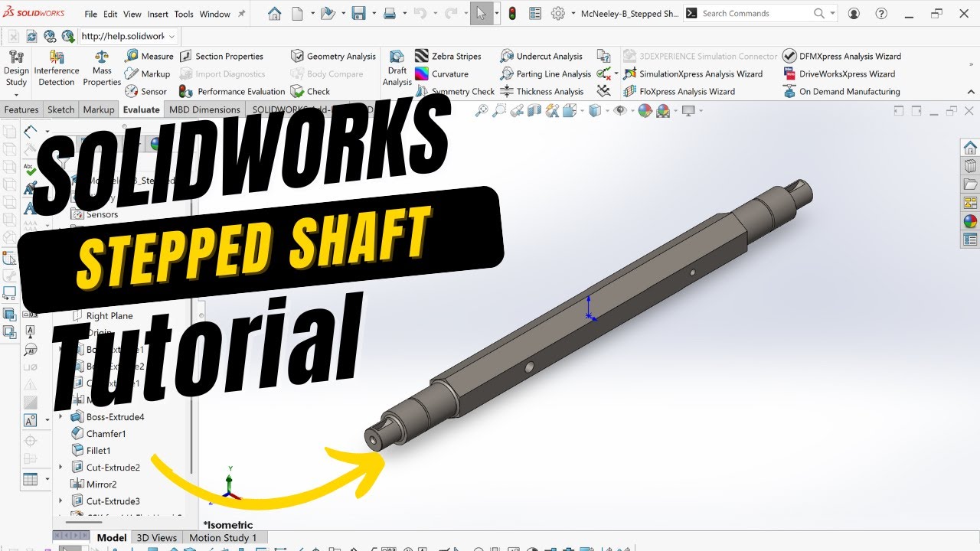Open Undercut Analysis
980x551 pixels.
tap(541, 56)
